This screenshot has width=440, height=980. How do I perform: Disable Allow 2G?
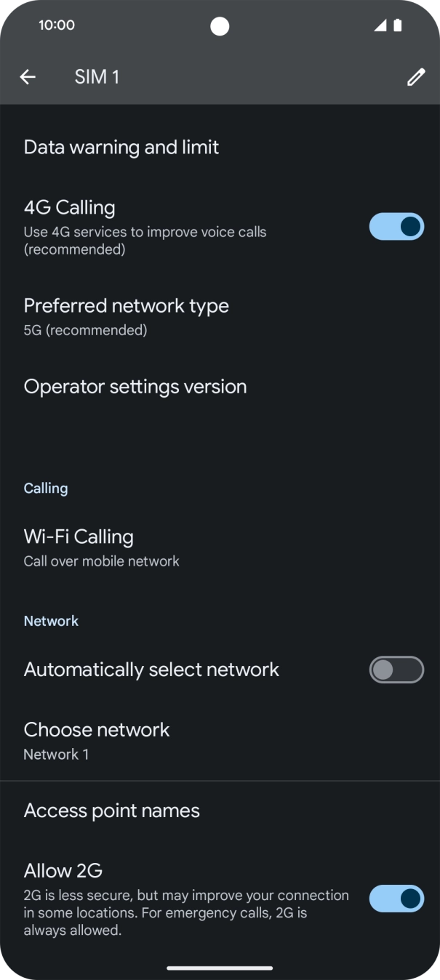pyautogui.click(x=396, y=899)
